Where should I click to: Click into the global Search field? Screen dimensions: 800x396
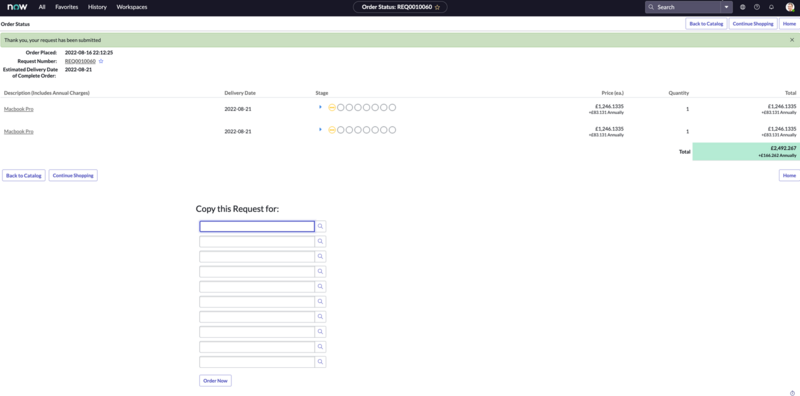[683, 7]
